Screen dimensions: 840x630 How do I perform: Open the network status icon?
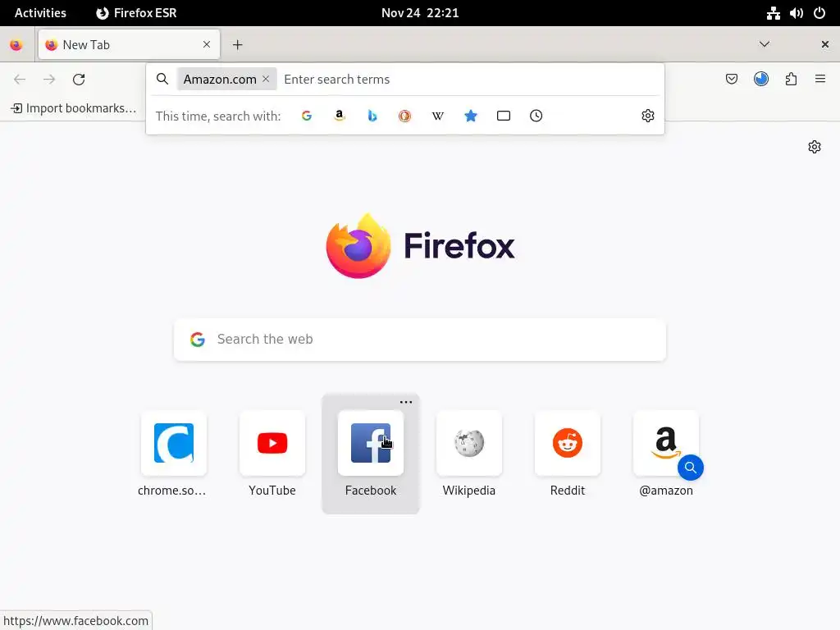[x=773, y=13]
